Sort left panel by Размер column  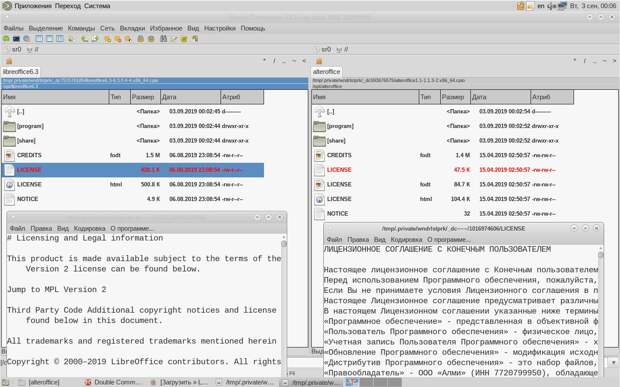coord(145,97)
